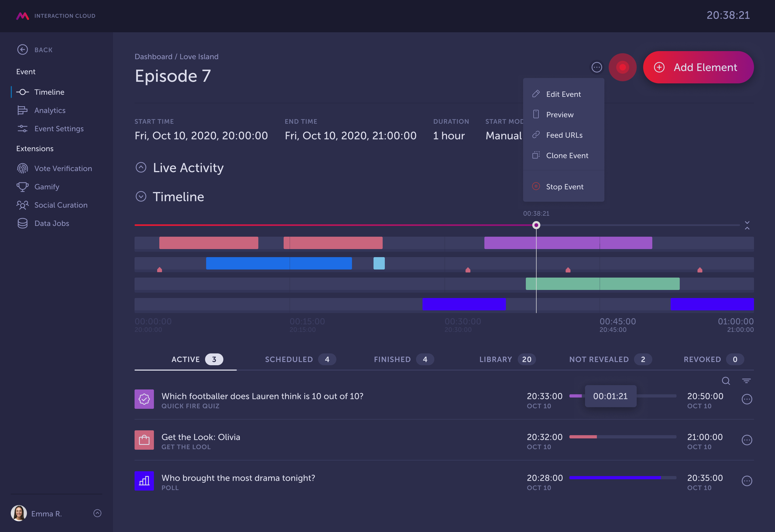775x532 pixels.
Task: Select the green timeline block
Action: click(x=602, y=284)
